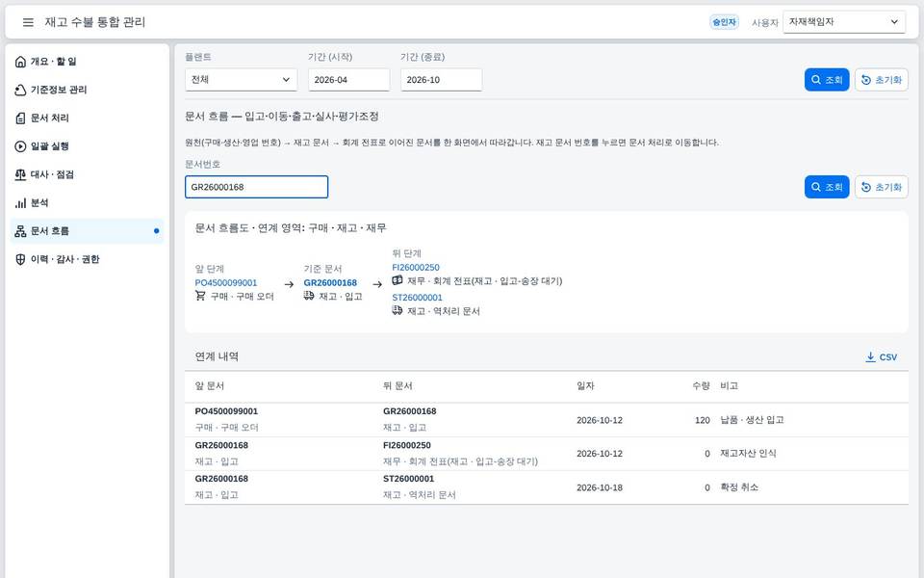Image resolution: width=924 pixels, height=578 pixels.
Task: Click the 비고 column header
Action: tap(729, 385)
